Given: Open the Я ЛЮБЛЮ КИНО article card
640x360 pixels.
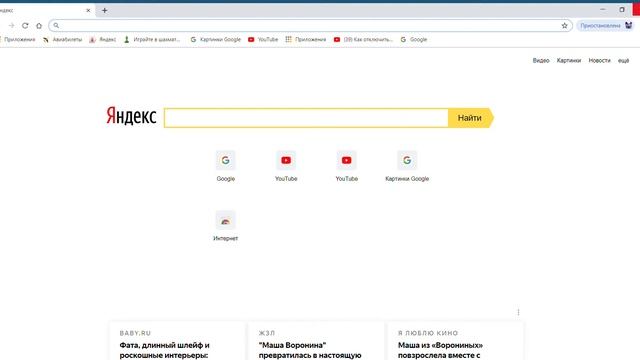Looking at the screenshot, I should pos(456,341).
